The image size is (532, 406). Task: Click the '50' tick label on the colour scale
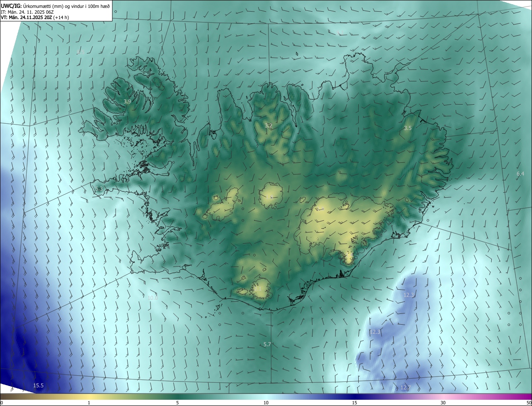529,403
